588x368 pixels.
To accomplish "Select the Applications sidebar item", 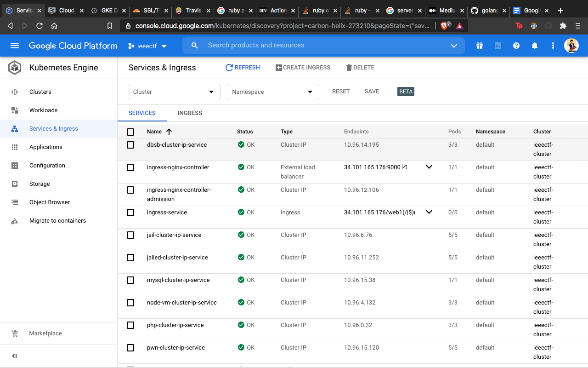I will [45, 147].
